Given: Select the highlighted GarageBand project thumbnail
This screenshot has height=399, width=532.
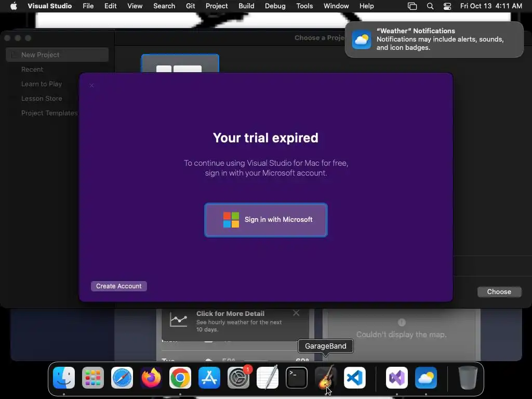Looking at the screenshot, I should pyautogui.click(x=180, y=63).
